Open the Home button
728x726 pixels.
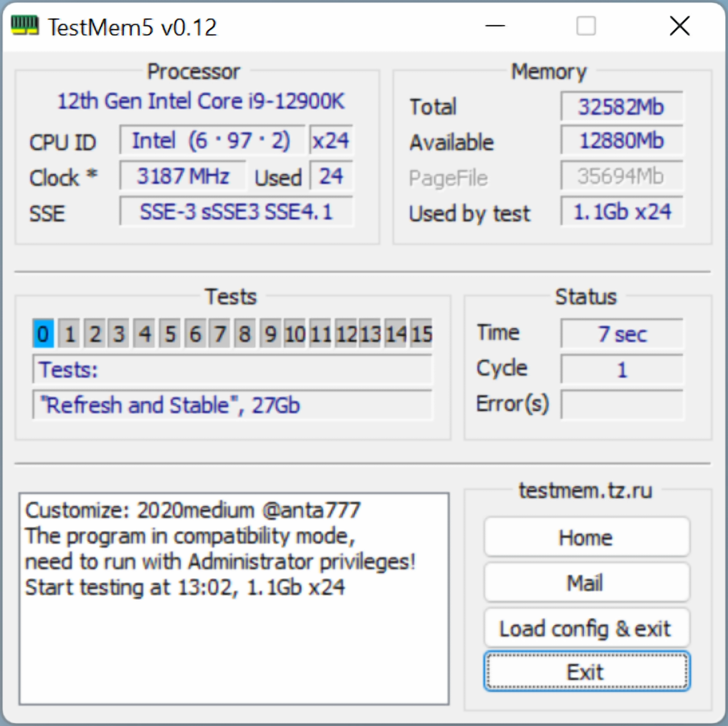coord(587,537)
